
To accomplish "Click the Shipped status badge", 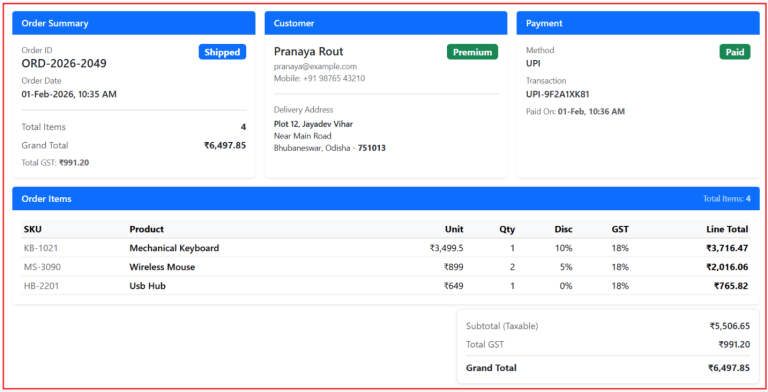I will (x=222, y=52).
